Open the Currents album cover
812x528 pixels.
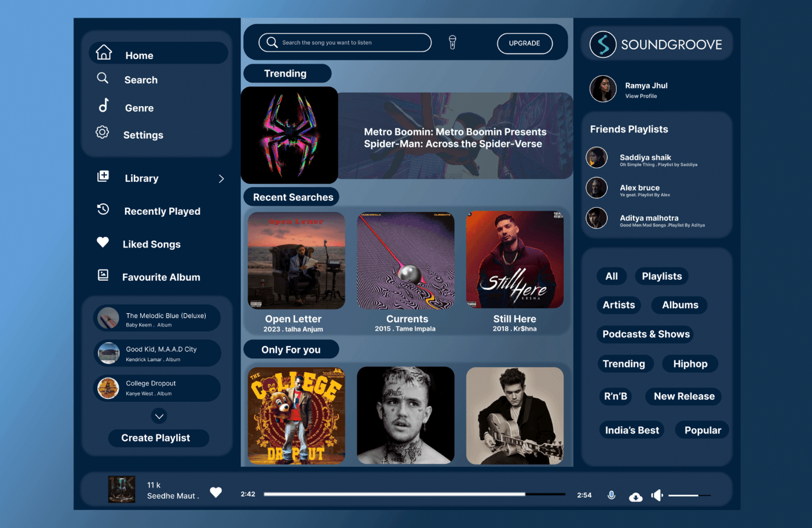pyautogui.click(x=405, y=261)
